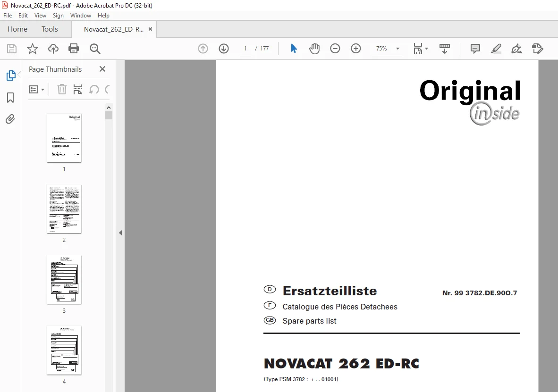Image resolution: width=558 pixels, height=392 pixels.
Task: Close the Page Thumbnails panel
Action: point(102,69)
